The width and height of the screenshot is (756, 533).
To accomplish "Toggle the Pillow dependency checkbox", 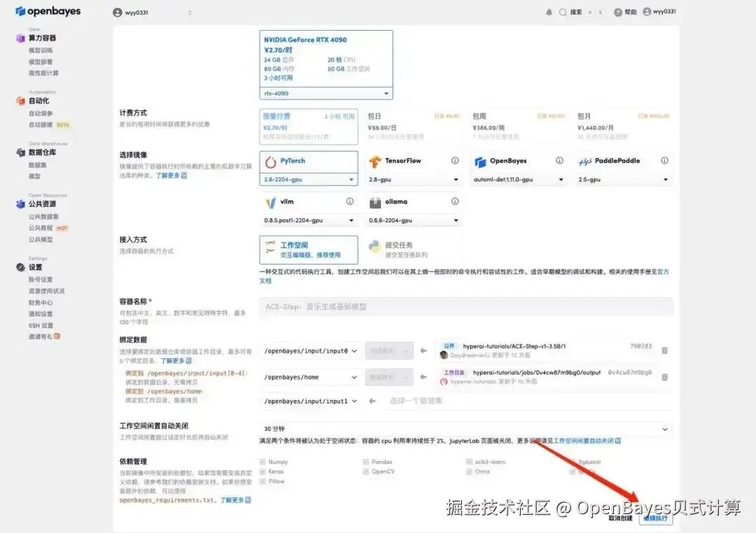I will 262,481.
